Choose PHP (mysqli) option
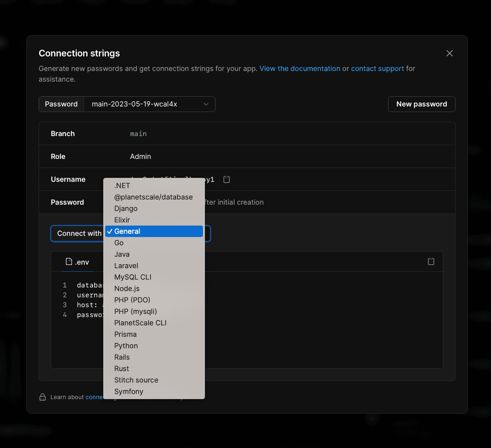This screenshot has height=448, width=491. point(154,312)
